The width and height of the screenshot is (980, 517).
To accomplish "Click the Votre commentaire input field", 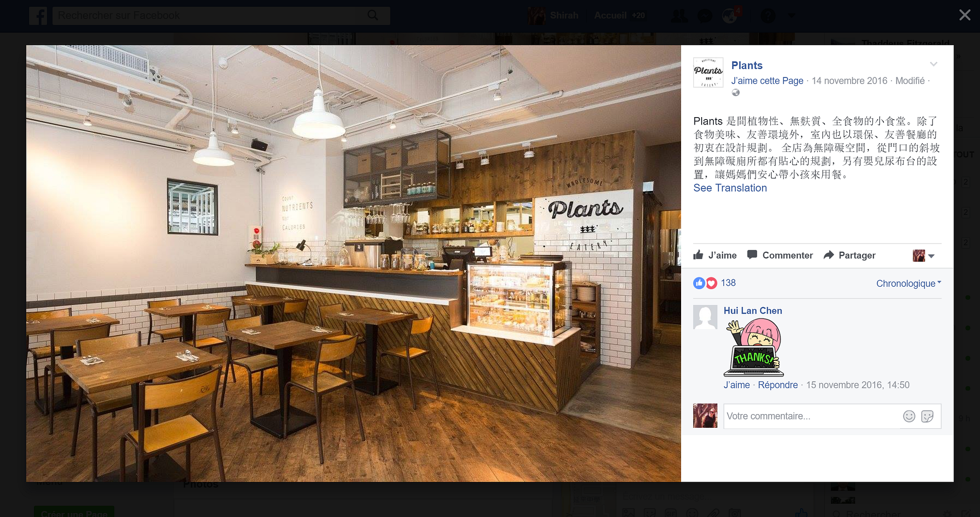I will 811,416.
